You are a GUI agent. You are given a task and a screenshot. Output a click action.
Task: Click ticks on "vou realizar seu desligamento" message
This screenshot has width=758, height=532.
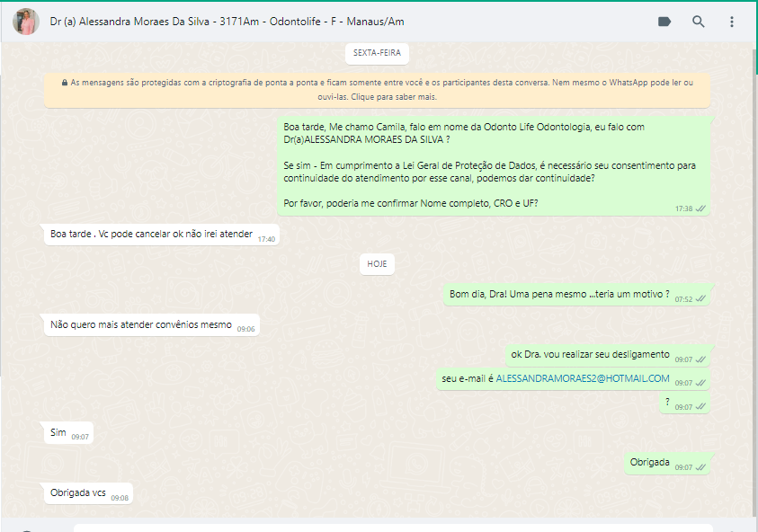[700, 359]
